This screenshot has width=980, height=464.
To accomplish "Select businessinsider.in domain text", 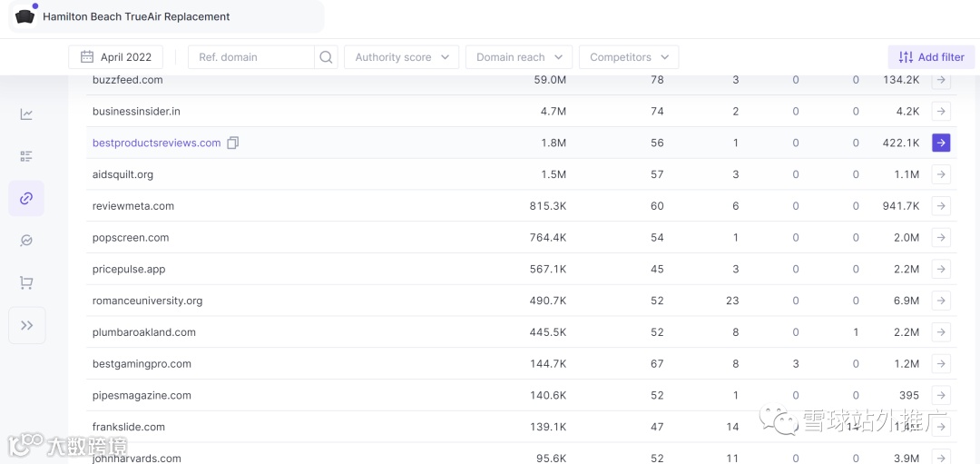I will point(136,112).
